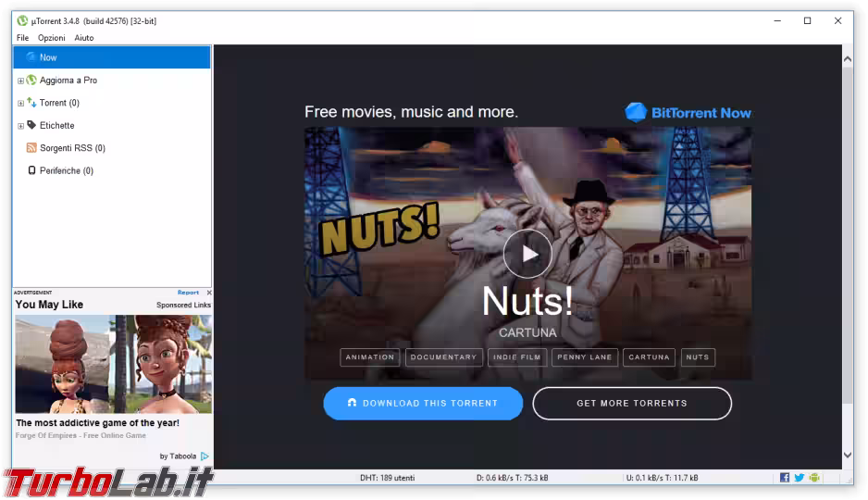Viewport: 868px width, 500px height.
Task: Click the DHT: 189 utenti status text
Action: click(x=387, y=478)
